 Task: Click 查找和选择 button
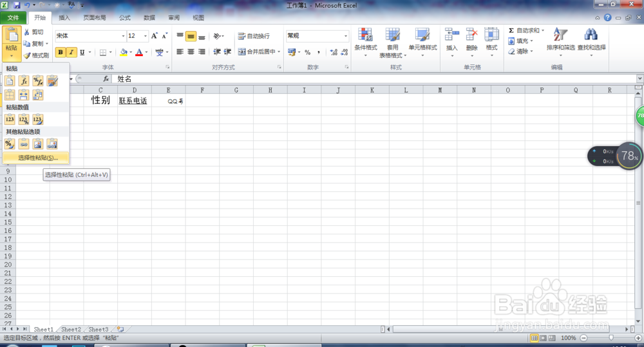591,42
